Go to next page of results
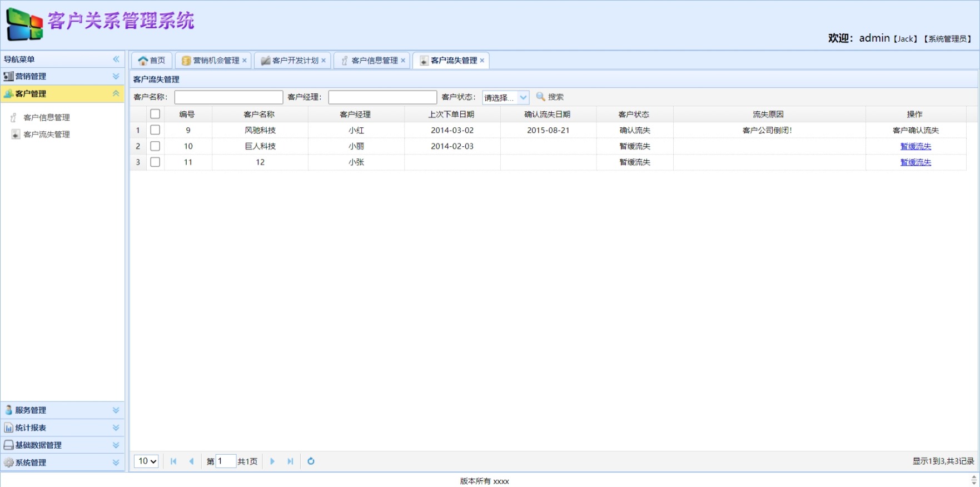Screen dimensions: 980x487 pos(272,461)
